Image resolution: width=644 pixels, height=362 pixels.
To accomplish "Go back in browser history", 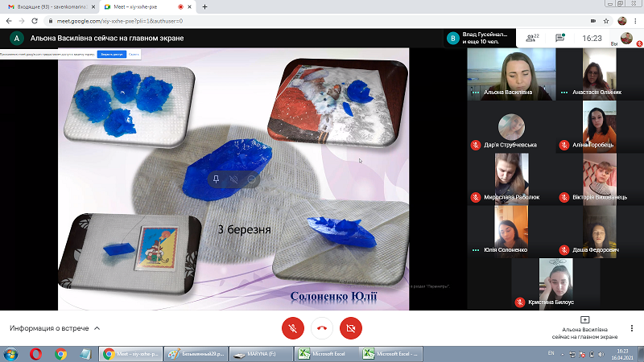I will click(9, 21).
